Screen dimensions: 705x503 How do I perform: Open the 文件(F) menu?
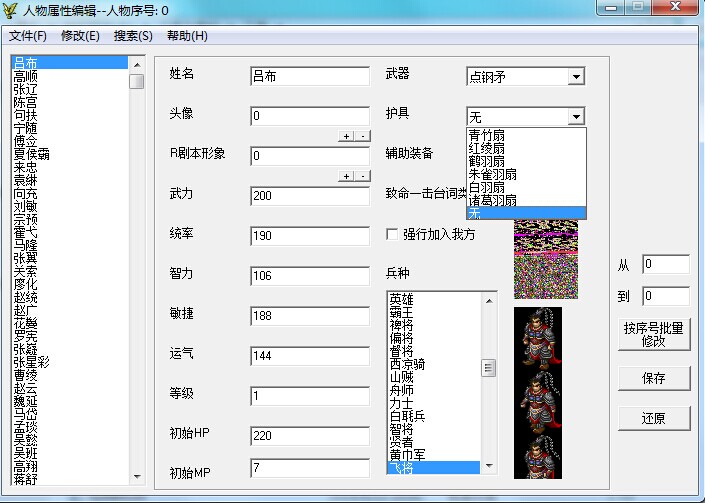[28, 36]
